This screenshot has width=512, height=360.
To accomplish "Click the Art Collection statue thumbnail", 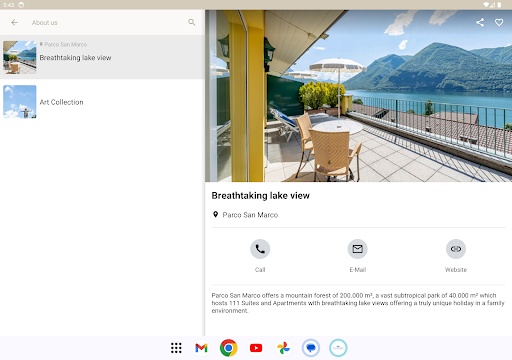I will (20, 102).
